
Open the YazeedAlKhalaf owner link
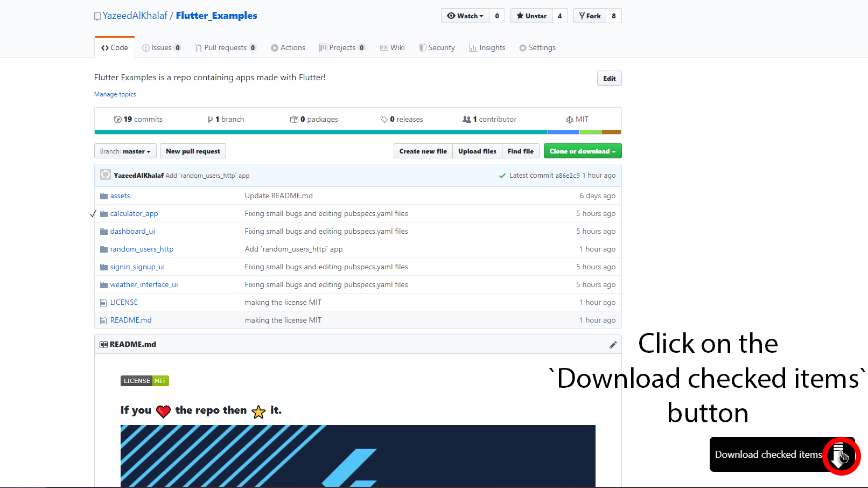135,16
